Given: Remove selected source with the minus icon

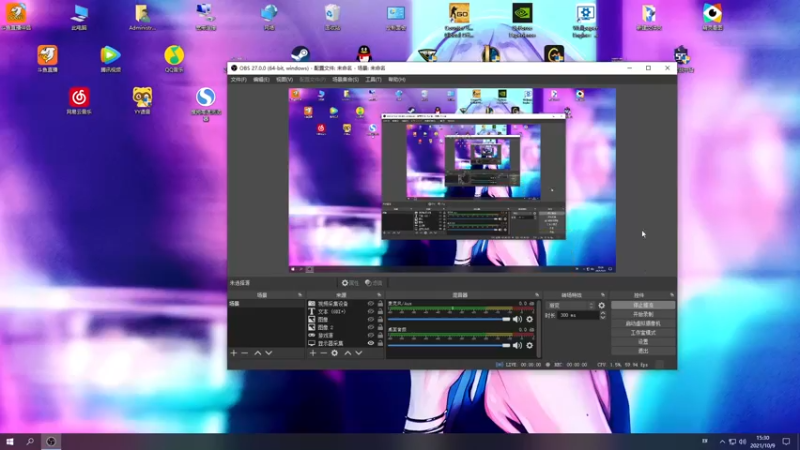Looking at the screenshot, I should (323, 353).
